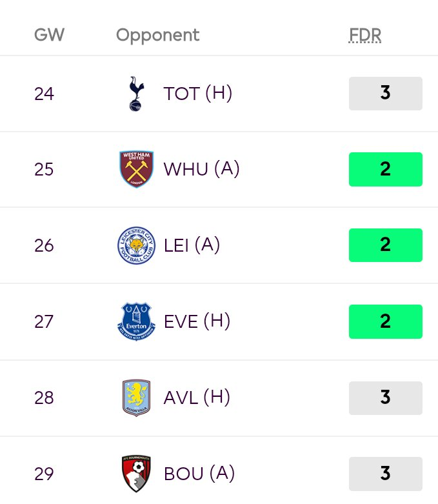Open the WHU (A) fixture

pos(201,169)
